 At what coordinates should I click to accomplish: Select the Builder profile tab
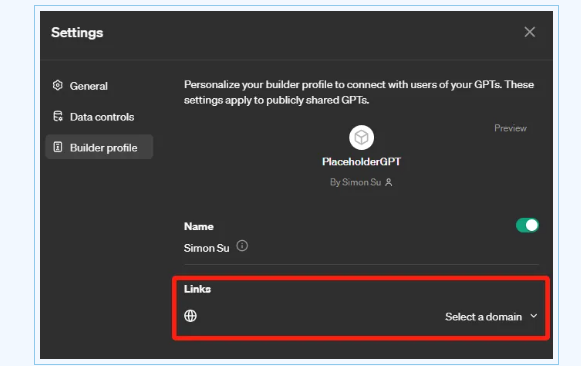(99, 147)
